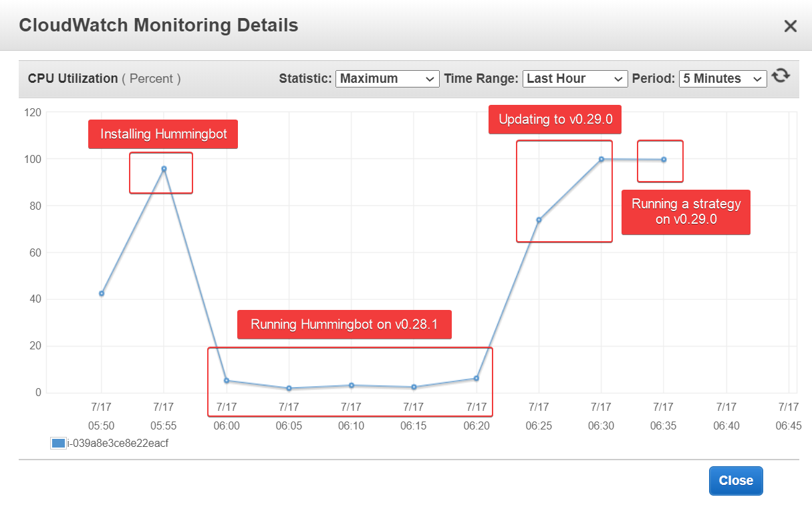Click the blue Close button
This screenshot has width=812, height=511.
[x=736, y=481]
